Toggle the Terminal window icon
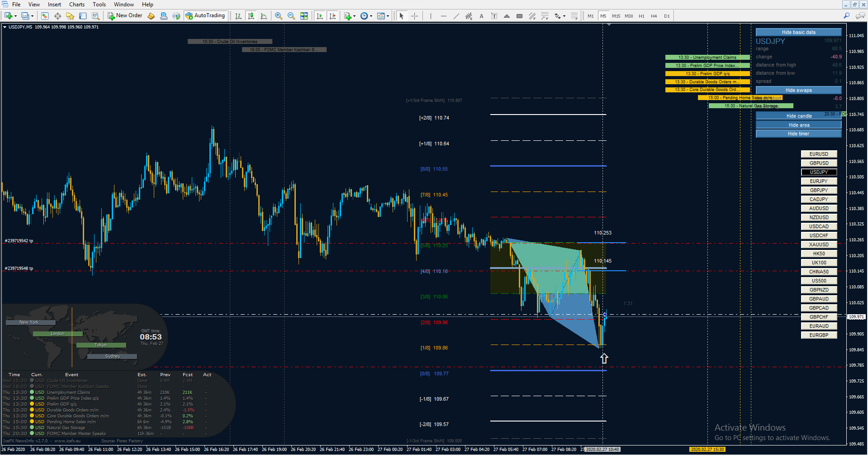Screen dimensions: 868x455 coord(83,16)
